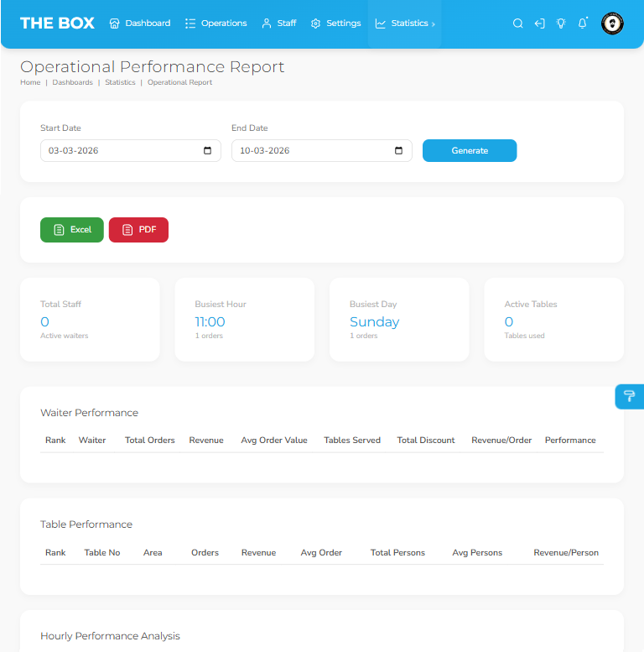Click the lightbulb icon in header

(561, 23)
